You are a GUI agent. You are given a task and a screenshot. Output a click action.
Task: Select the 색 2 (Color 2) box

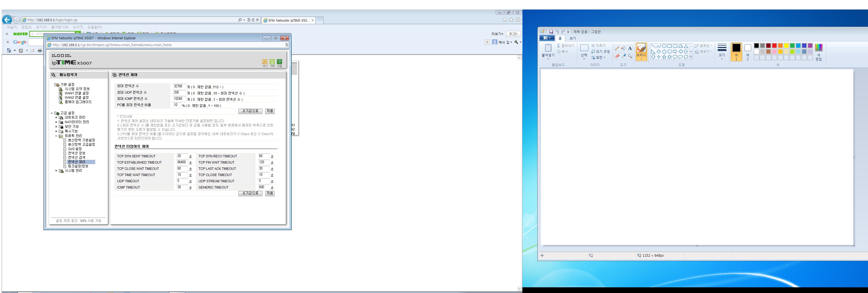pyautogui.click(x=747, y=52)
